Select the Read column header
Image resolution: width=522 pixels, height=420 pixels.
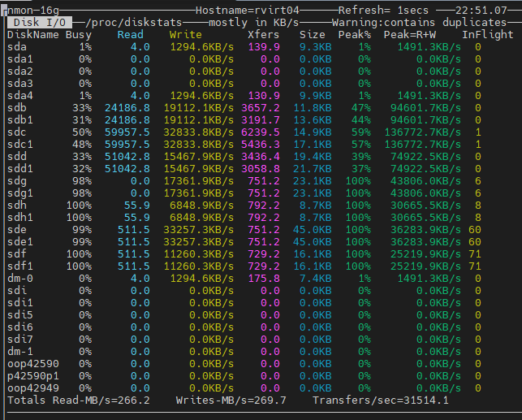pos(130,35)
